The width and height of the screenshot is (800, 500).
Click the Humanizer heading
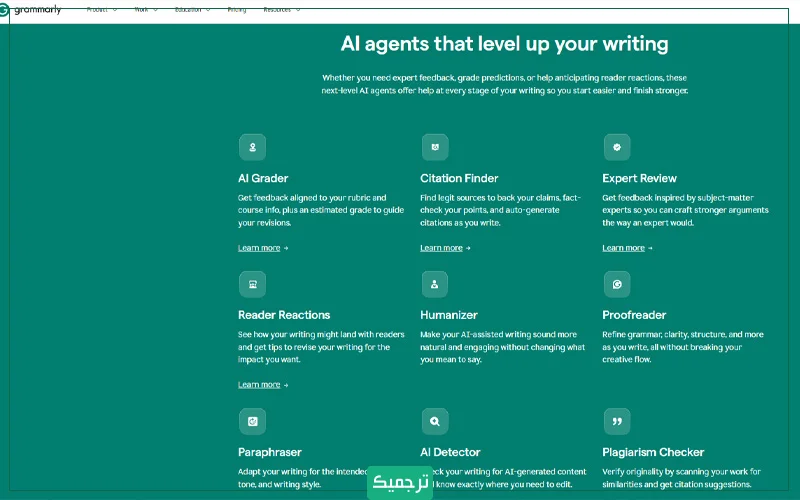(x=449, y=315)
